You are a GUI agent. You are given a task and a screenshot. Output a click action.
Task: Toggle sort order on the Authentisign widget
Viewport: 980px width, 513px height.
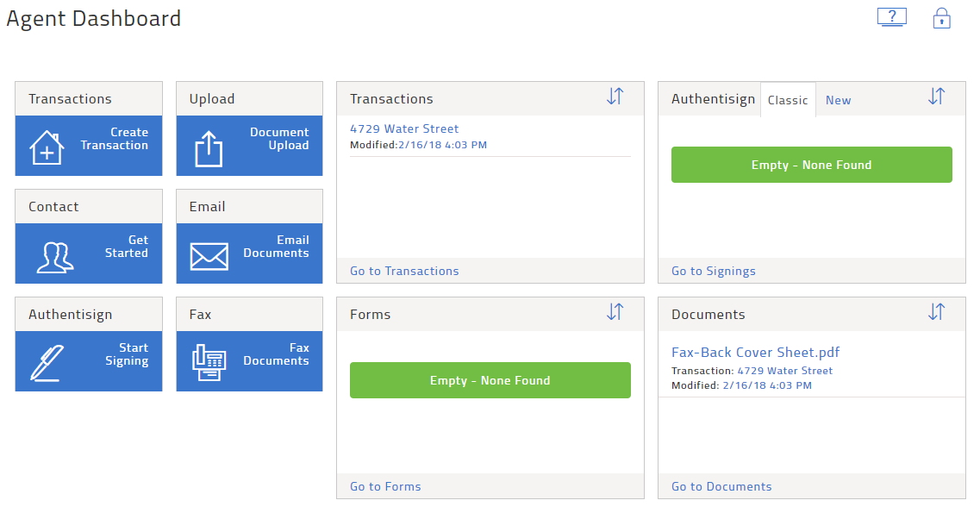point(936,97)
